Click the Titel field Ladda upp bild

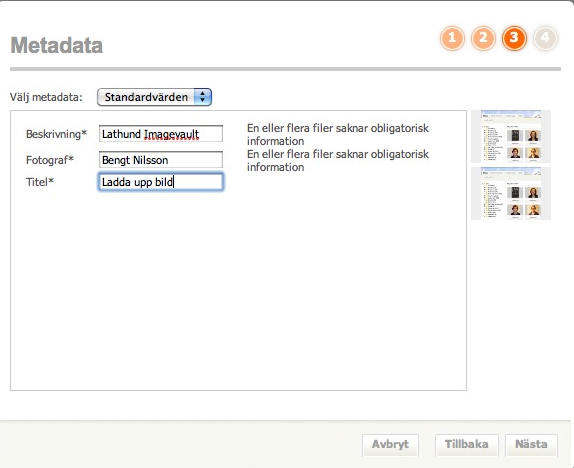[161, 182]
